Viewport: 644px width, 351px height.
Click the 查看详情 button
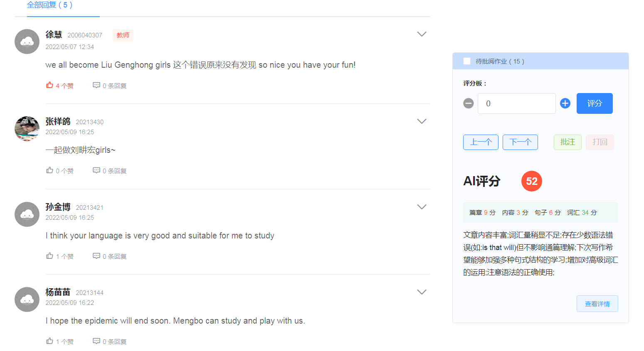597,304
